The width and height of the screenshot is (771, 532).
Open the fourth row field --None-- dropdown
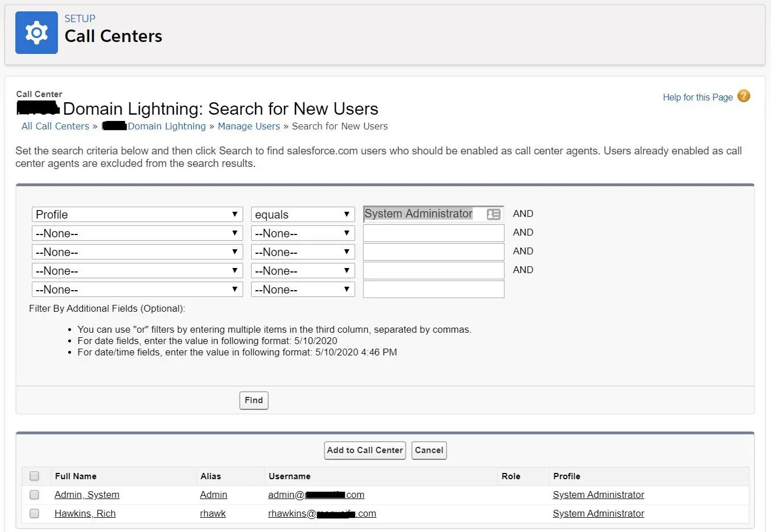tap(137, 270)
